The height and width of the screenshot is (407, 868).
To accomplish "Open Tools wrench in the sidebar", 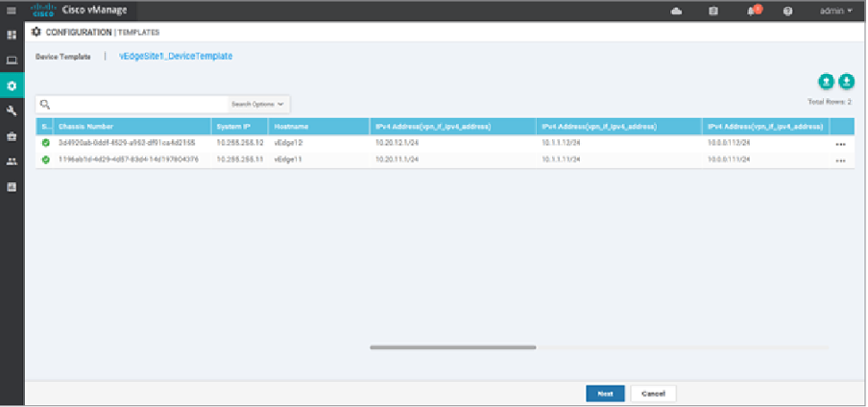I will coord(12,111).
